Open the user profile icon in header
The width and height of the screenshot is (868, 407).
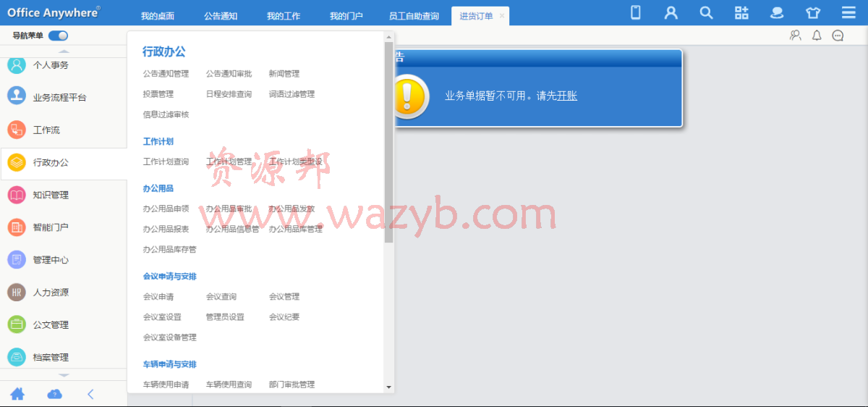(671, 12)
